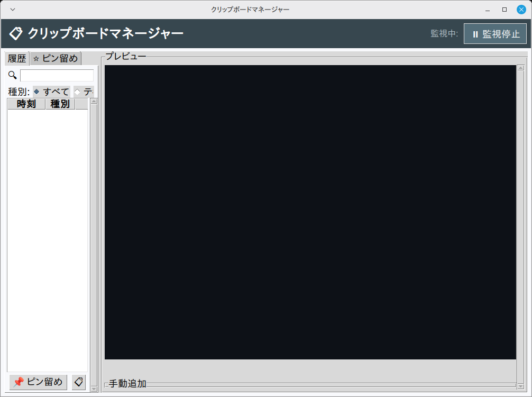Click the history list scrollbar up arrow
The image size is (532, 397).
[x=94, y=102]
